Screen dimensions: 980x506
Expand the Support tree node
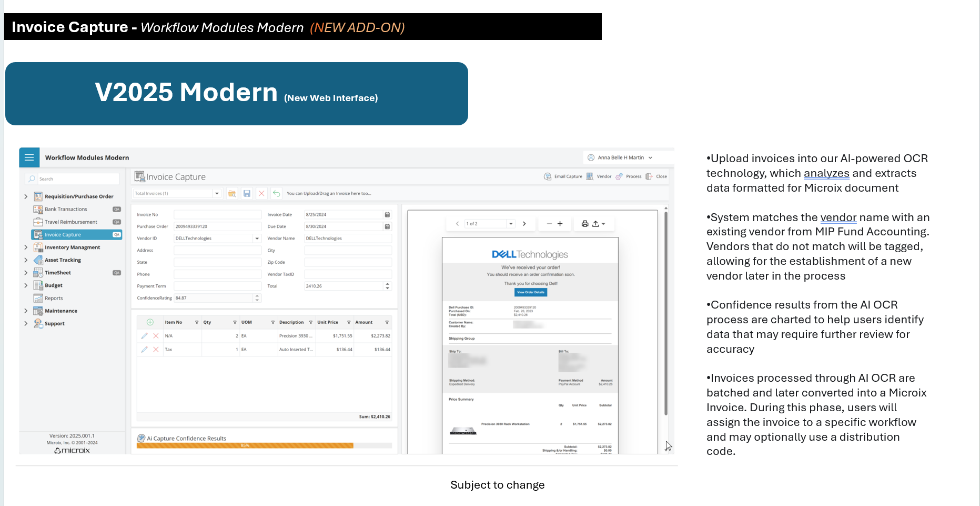coord(26,324)
